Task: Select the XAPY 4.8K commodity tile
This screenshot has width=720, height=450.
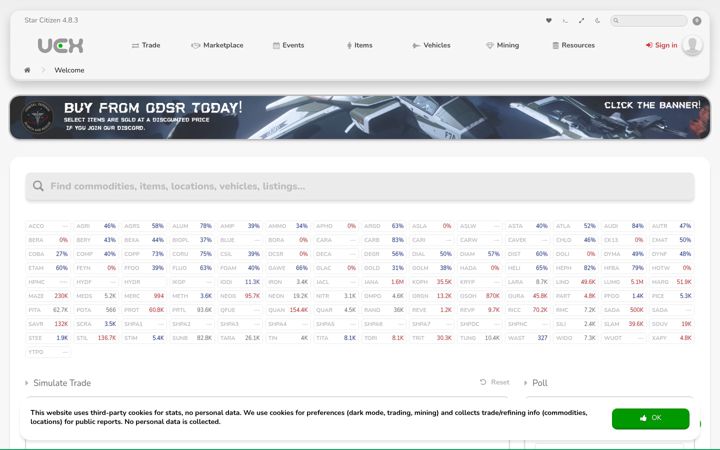Action: (672, 338)
